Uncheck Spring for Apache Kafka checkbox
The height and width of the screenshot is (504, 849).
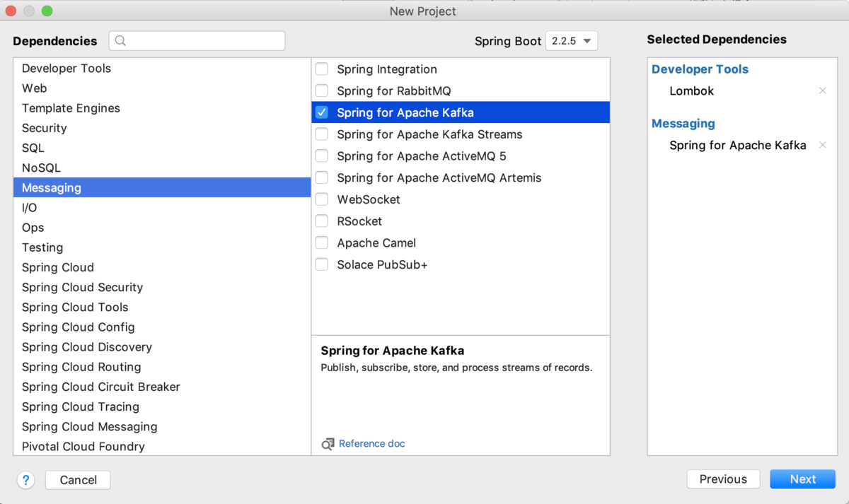(322, 112)
